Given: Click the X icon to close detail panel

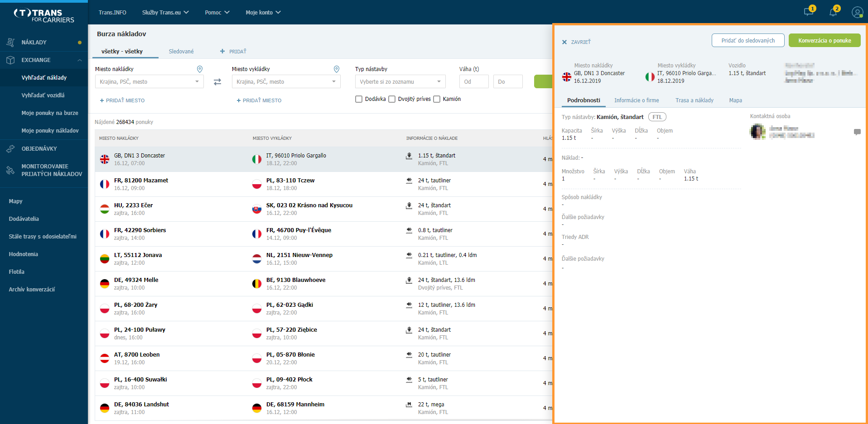Looking at the screenshot, I should click(564, 42).
